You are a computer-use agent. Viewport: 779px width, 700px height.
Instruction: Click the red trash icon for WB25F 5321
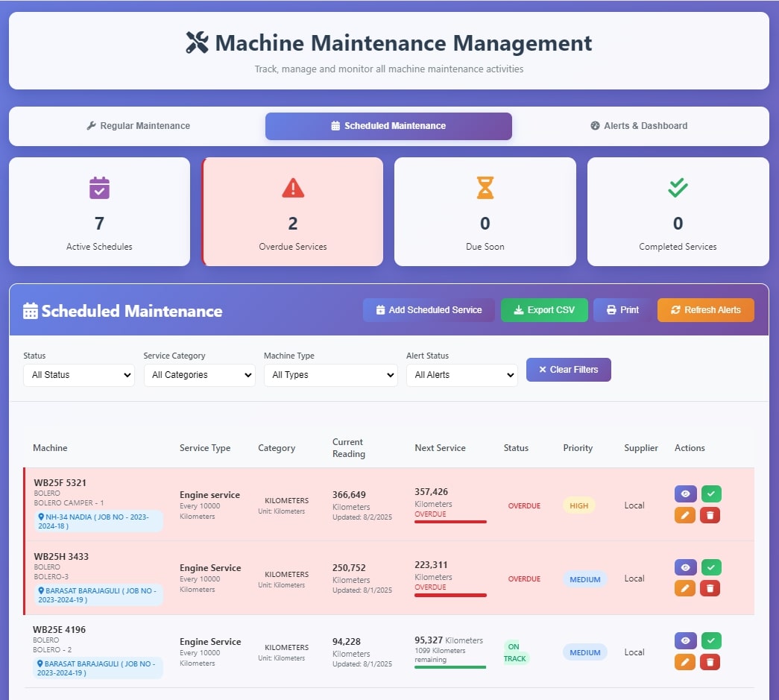710,515
